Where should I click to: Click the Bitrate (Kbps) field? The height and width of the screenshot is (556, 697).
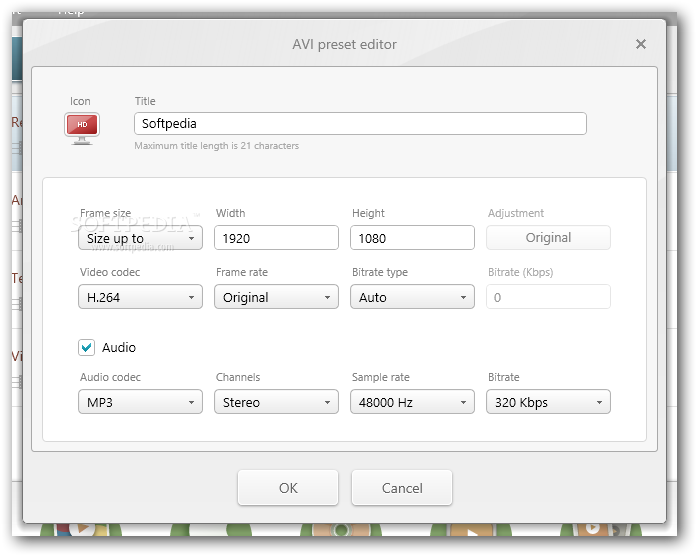click(x=548, y=297)
